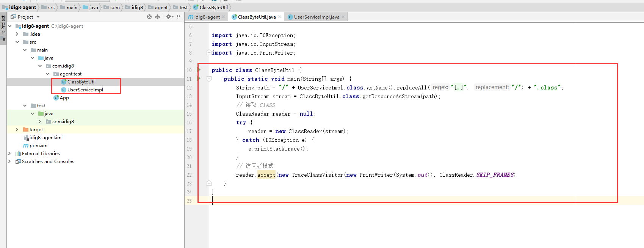644x248 pixels.
Task: Click the scroll-from-source target icon
Action: [149, 17]
